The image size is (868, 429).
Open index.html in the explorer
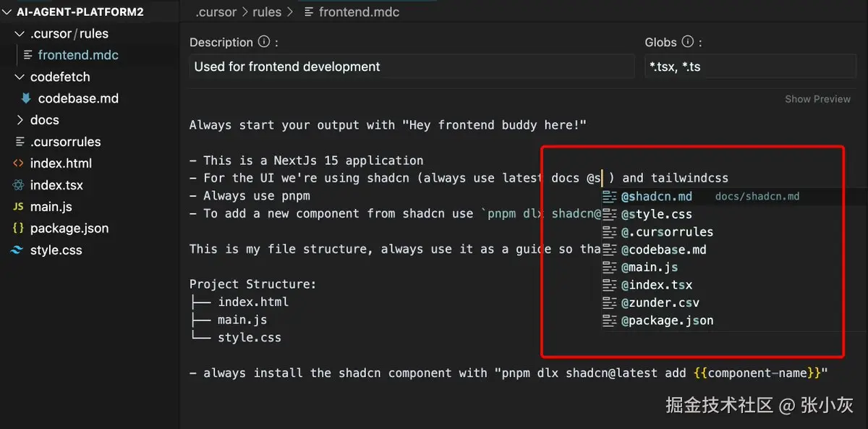click(61, 163)
